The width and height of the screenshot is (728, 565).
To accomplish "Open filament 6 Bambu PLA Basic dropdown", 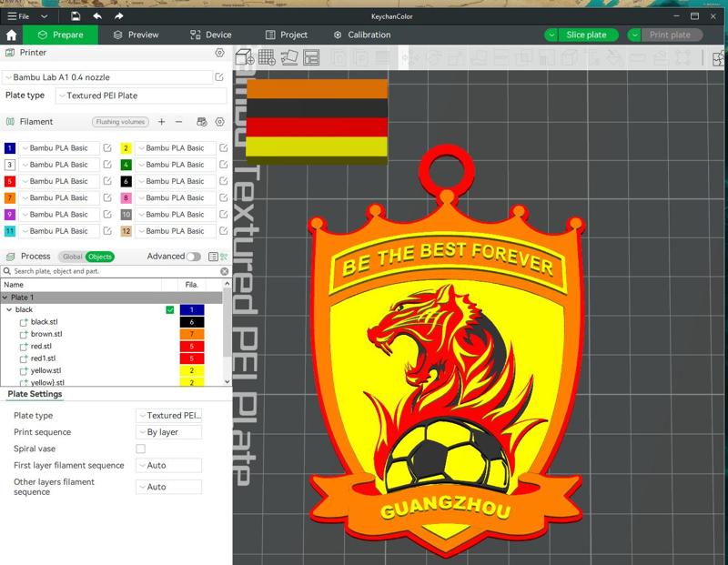I will coord(175,182).
